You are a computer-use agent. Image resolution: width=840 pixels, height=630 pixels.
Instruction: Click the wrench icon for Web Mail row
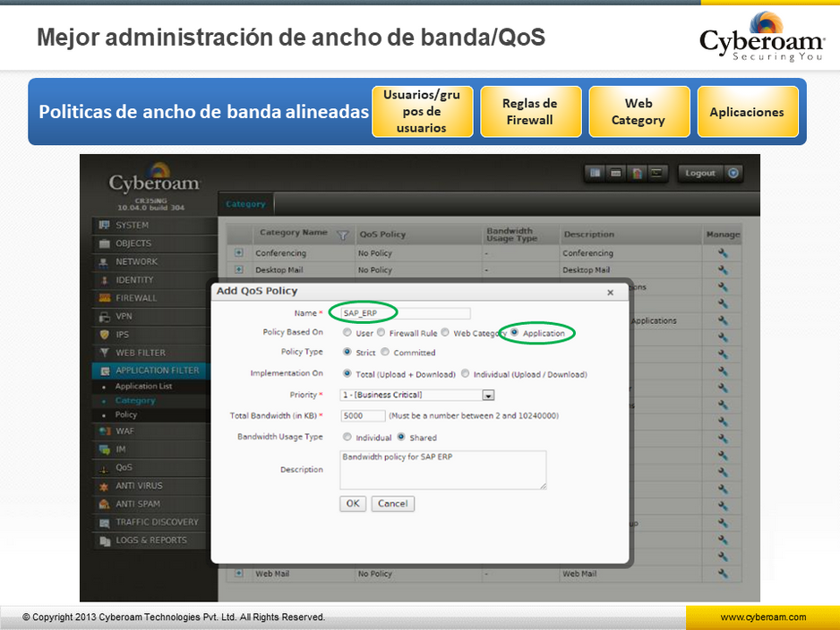pyautogui.click(x=723, y=574)
